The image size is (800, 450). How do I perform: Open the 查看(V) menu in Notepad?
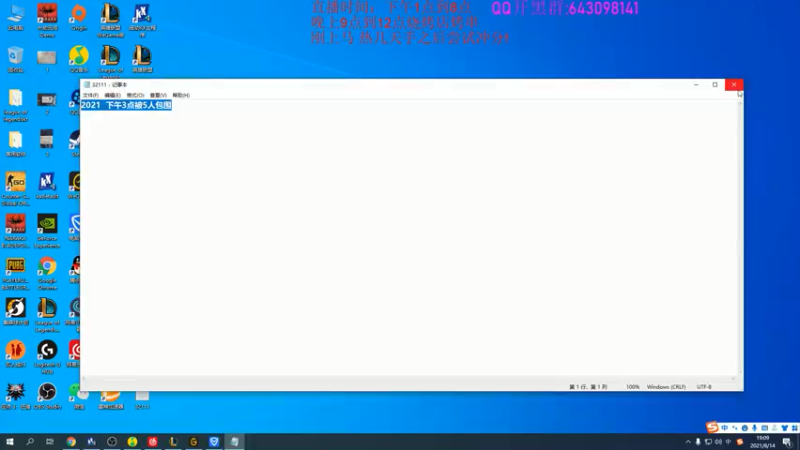158,95
